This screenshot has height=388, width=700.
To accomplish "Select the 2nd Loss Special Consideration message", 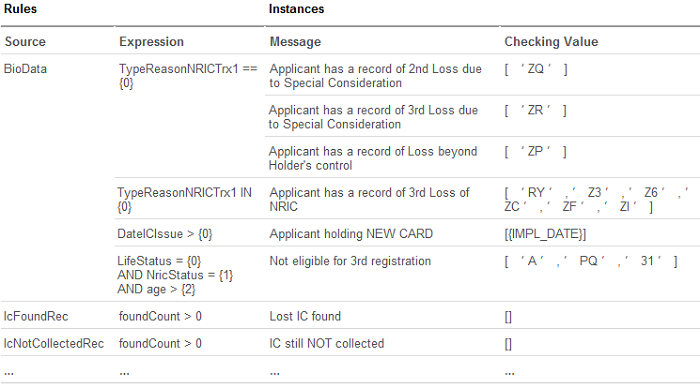I will pos(375,76).
